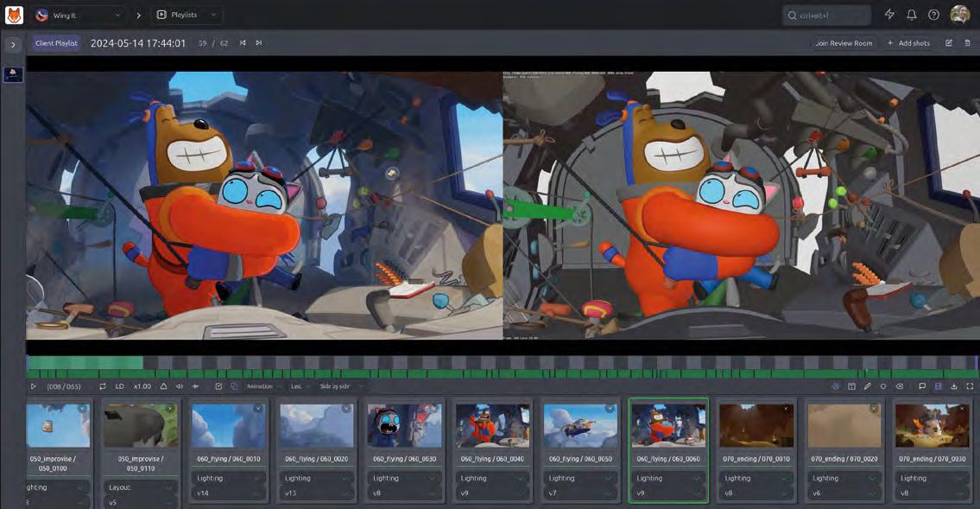
Task: Expand the left sidebar with the chevron
Action: tap(13, 44)
